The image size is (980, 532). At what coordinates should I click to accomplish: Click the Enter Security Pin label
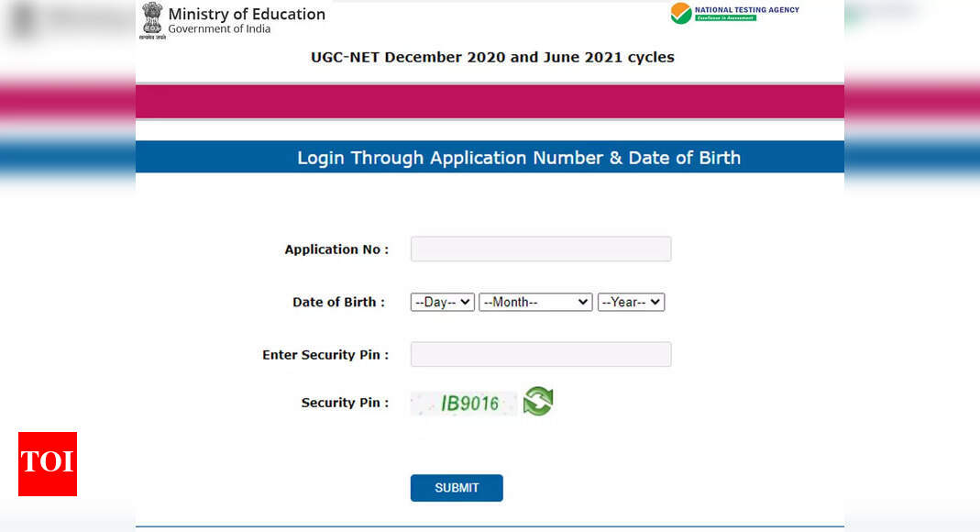coord(325,355)
